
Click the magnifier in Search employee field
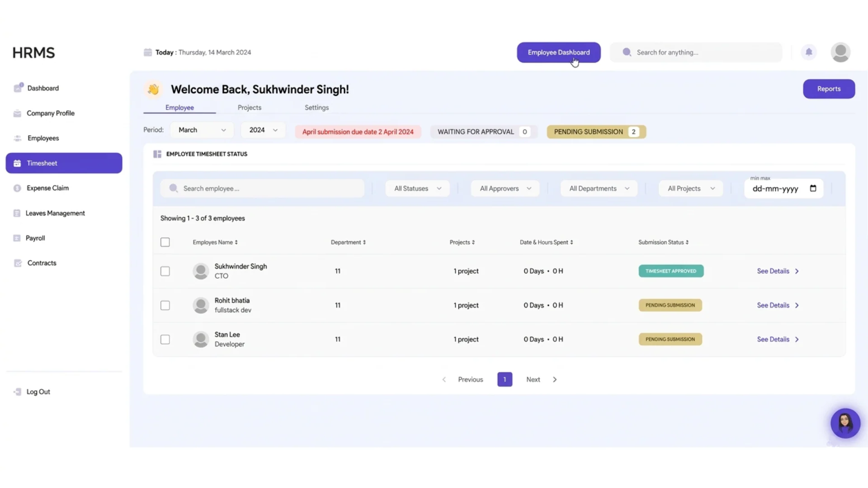point(174,188)
